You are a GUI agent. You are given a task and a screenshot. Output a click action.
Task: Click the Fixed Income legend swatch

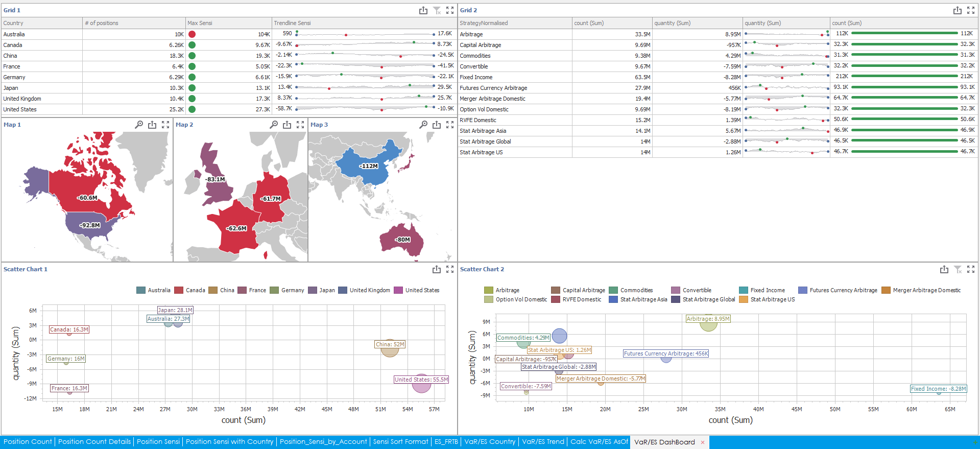pyautogui.click(x=744, y=290)
